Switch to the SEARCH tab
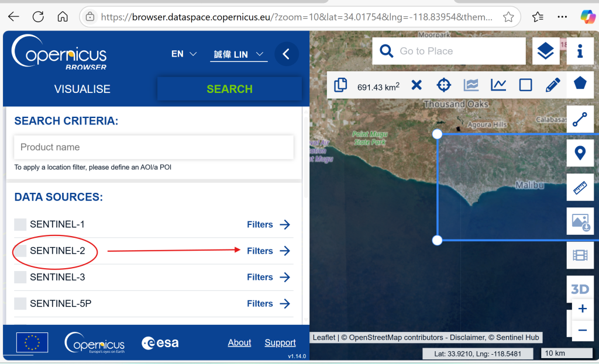This screenshot has height=364, width=599. point(229,89)
